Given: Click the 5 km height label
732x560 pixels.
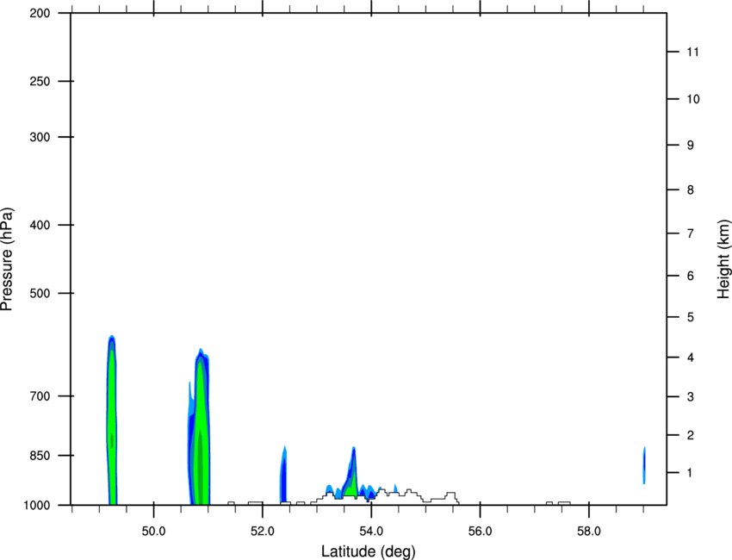Looking at the screenshot, I should coord(691,317).
